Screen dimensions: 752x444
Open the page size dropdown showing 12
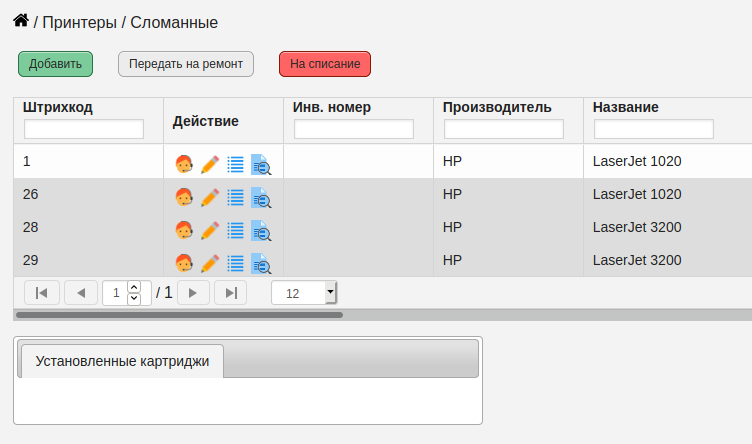point(304,293)
